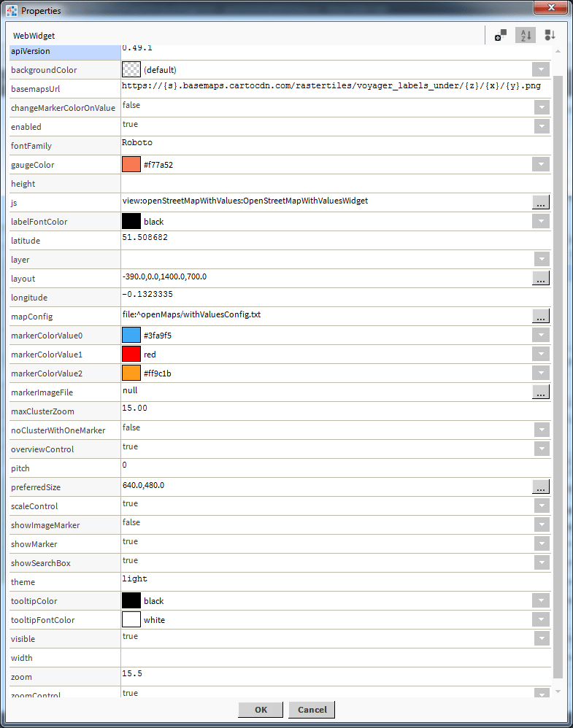
Task: Click the latitude 51.508682 field
Action: [x=336, y=240]
